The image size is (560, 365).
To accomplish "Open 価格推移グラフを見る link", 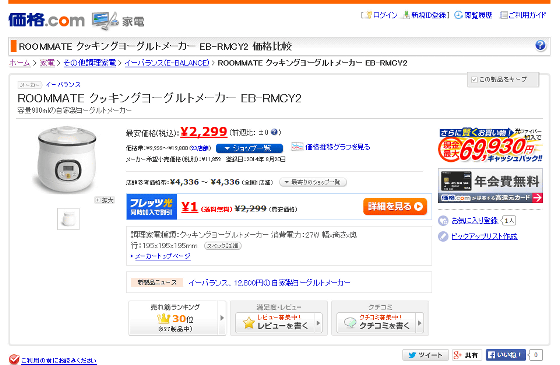I will click(338, 147).
